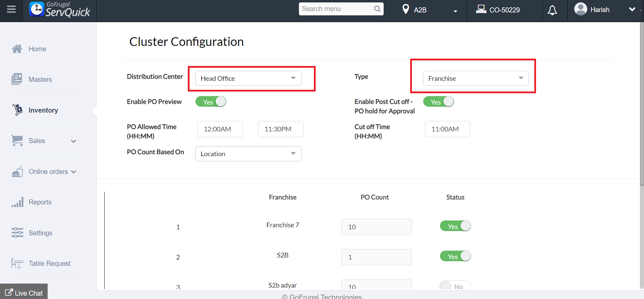Open the Distribution Center dropdown
Viewport: 644px width, 299px height.
(x=248, y=78)
